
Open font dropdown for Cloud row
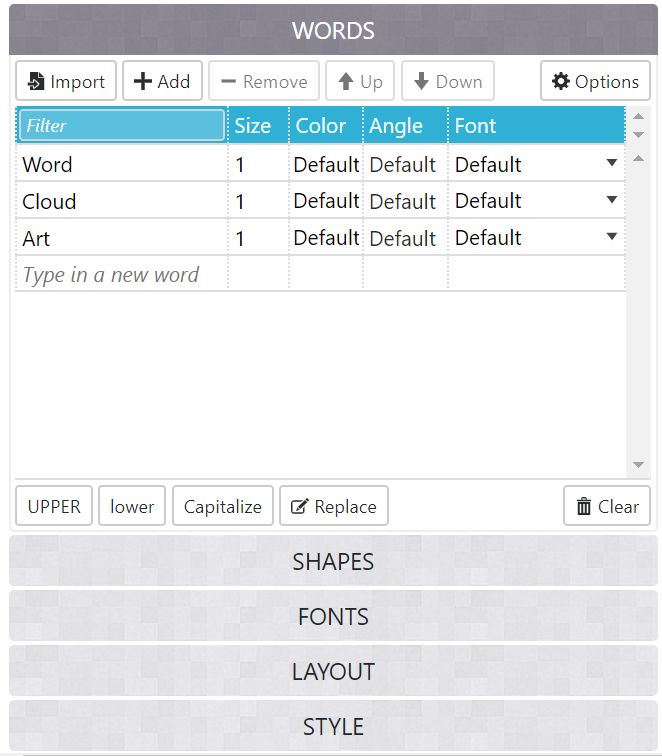click(611, 200)
